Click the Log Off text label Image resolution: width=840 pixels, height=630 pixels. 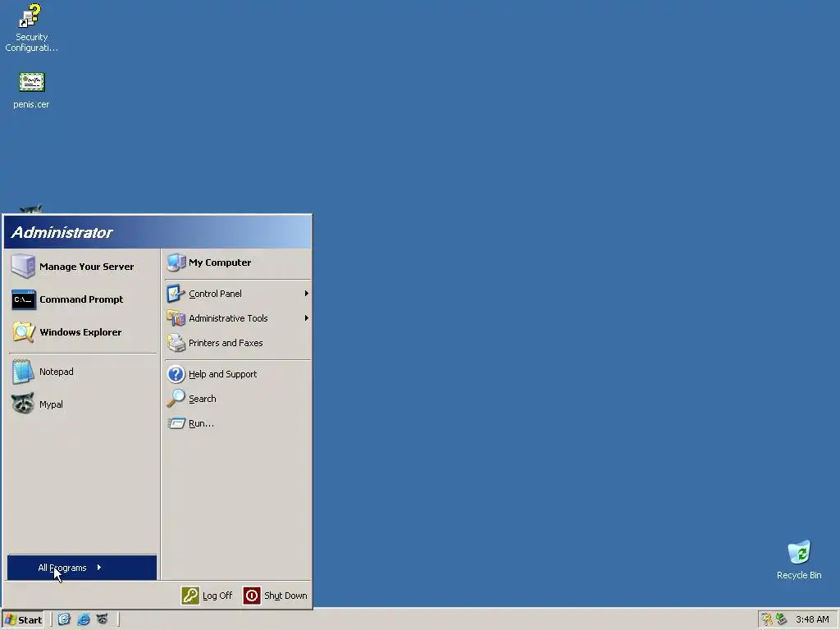[x=217, y=596]
